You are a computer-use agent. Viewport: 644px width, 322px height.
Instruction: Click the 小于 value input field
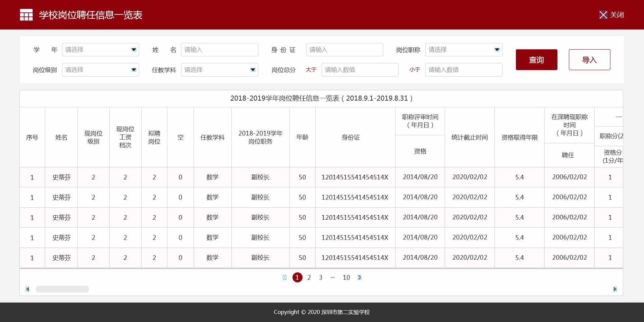464,70
